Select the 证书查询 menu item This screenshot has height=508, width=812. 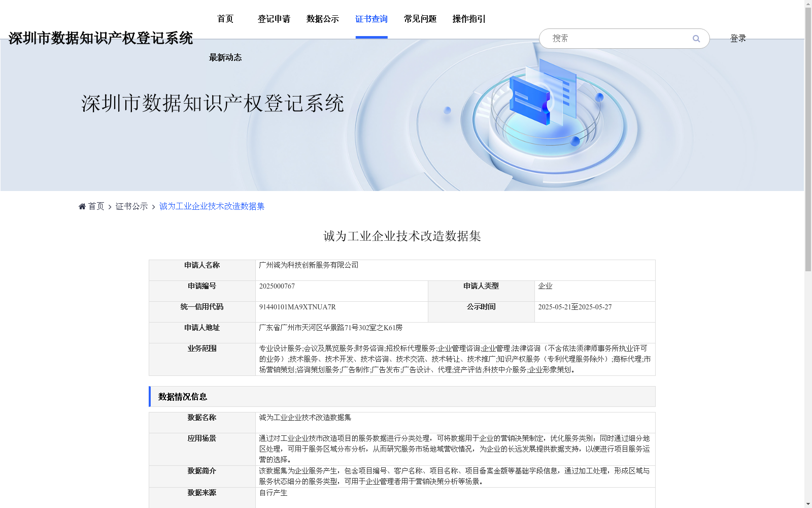(371, 19)
